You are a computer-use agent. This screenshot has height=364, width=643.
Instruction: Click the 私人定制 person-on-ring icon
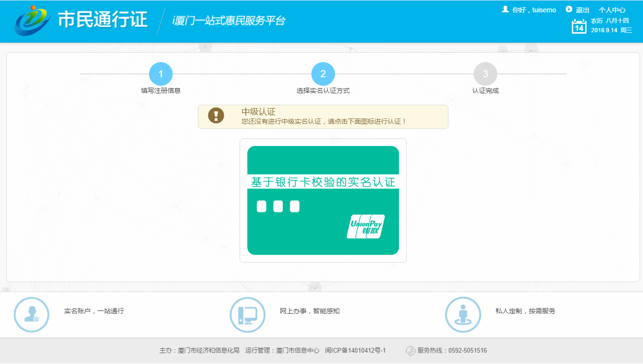click(x=463, y=315)
